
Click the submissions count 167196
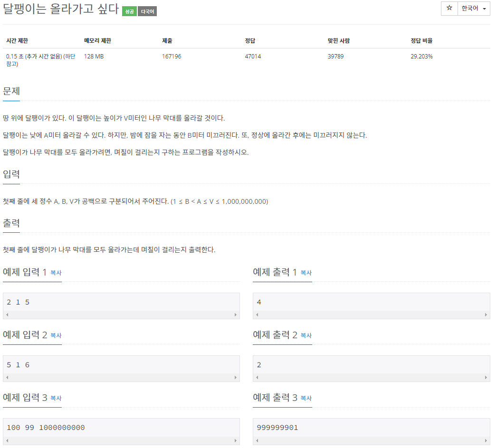tap(172, 57)
